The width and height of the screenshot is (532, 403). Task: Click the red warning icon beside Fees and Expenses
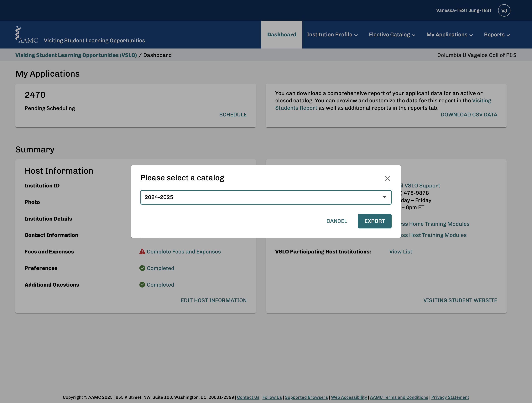142,252
